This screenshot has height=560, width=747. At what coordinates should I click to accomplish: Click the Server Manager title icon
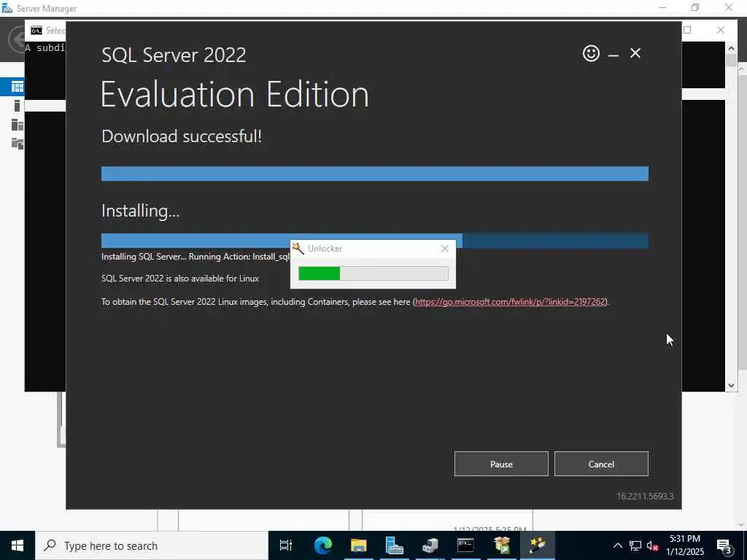[7, 8]
